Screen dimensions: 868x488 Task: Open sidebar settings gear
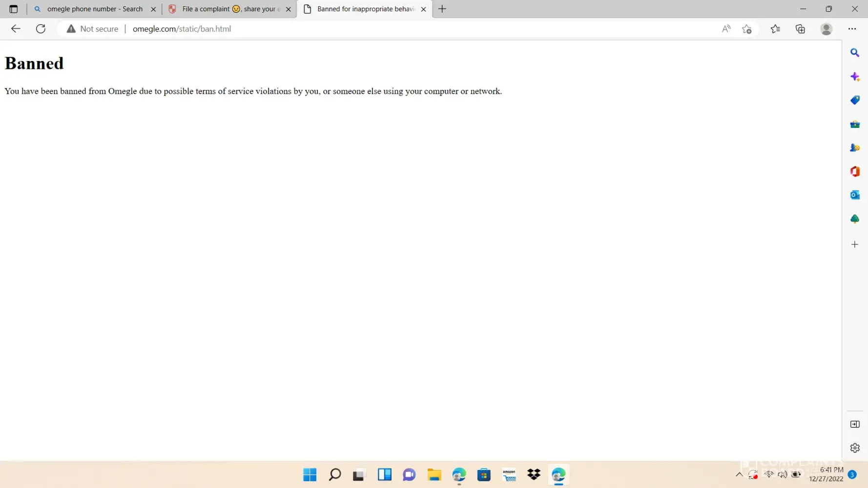[855, 448]
